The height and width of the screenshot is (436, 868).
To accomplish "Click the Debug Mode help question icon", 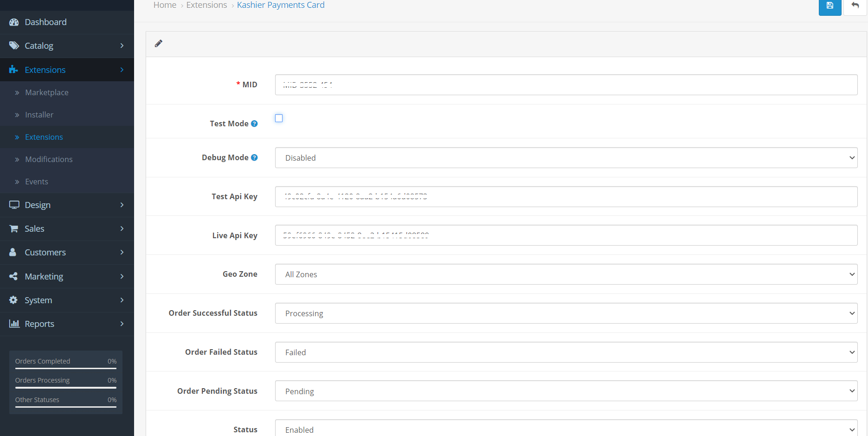I will click(x=254, y=157).
